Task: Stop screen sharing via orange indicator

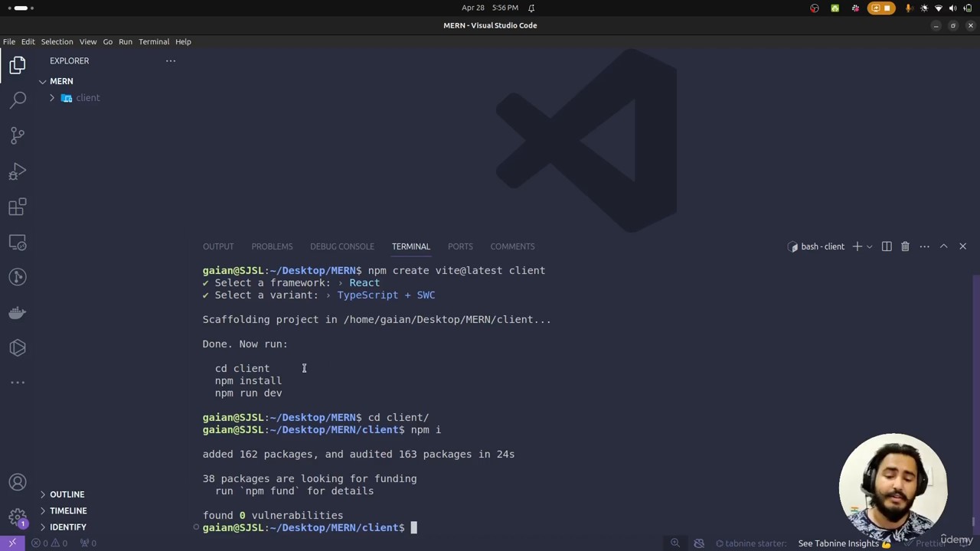Action: pos(881,8)
